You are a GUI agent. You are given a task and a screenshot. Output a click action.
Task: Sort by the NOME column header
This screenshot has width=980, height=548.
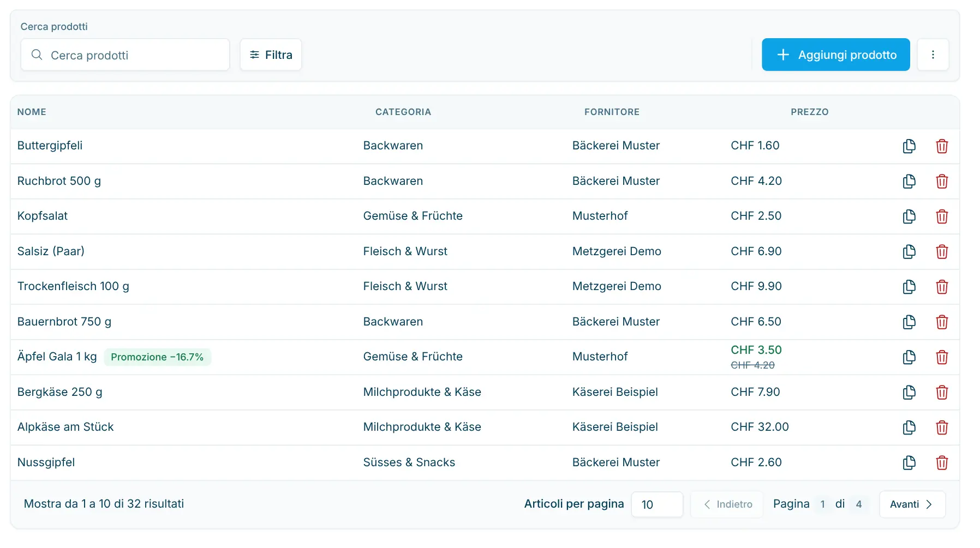pyautogui.click(x=32, y=112)
